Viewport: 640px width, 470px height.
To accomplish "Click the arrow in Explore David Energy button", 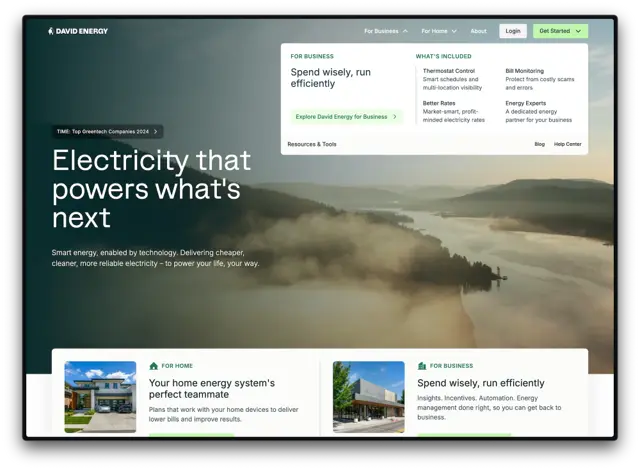I will [395, 117].
